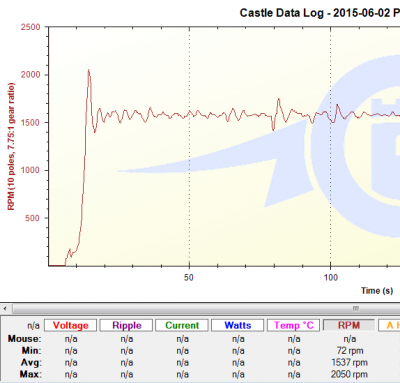Click the horizontal scrollbar left arrow

click(5, 308)
